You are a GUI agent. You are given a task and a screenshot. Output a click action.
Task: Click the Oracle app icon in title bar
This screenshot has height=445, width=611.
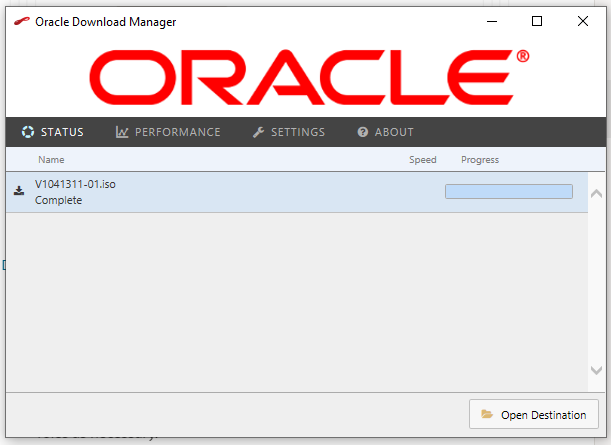[x=22, y=21]
